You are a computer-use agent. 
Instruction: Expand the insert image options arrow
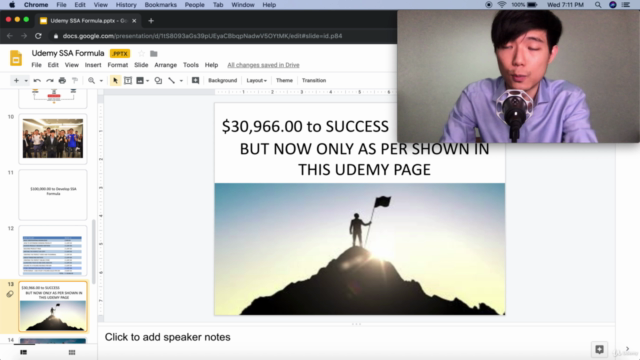point(147,81)
